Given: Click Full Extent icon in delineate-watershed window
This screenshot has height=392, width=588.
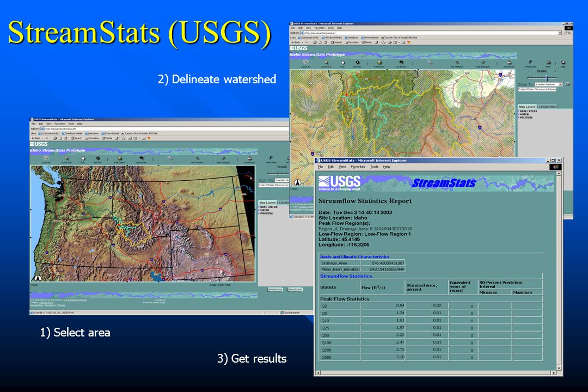Looking at the screenshot, I should (x=379, y=63).
